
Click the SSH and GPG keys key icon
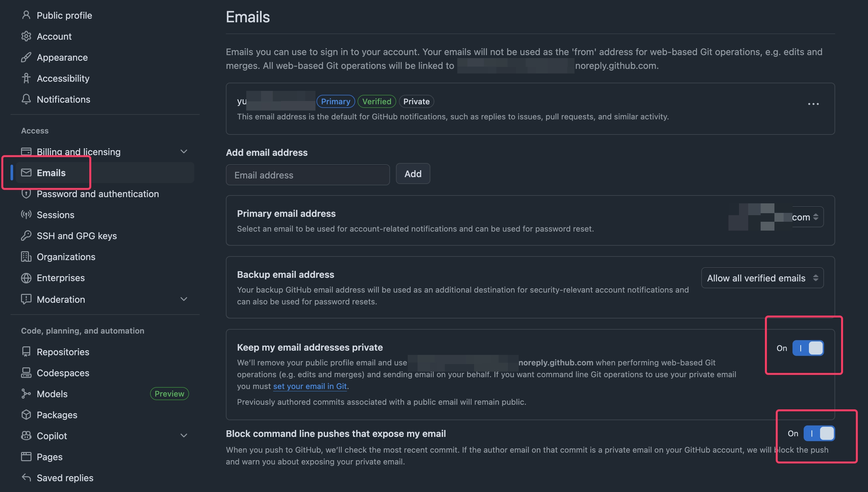tap(26, 236)
